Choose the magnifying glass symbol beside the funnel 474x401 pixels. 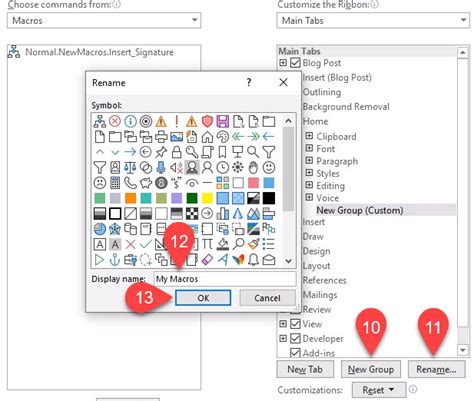click(x=253, y=152)
